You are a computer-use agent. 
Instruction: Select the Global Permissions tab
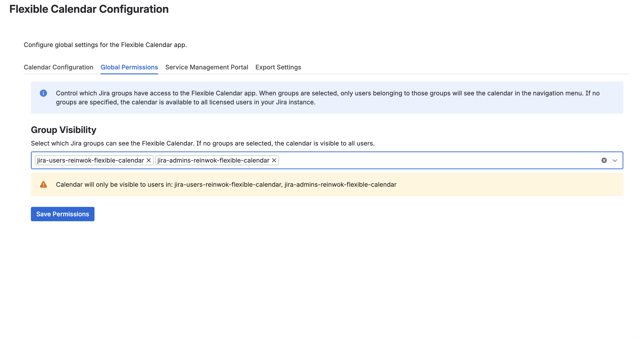tap(129, 67)
